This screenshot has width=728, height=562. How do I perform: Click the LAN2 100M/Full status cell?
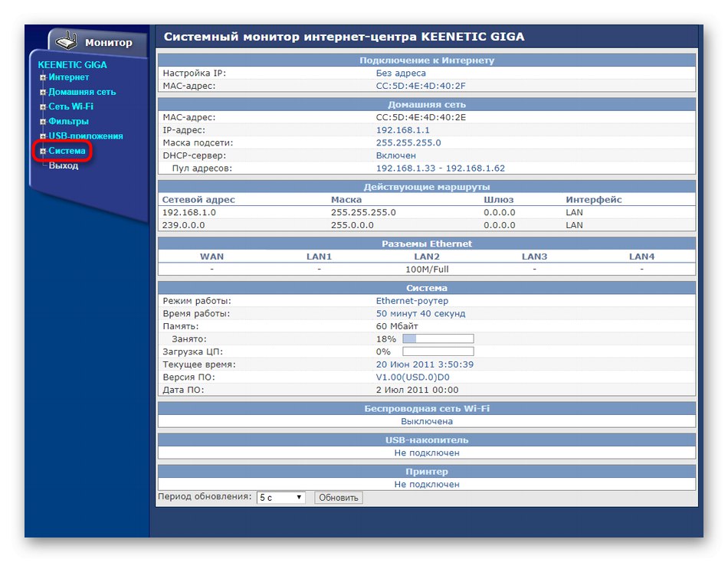pos(427,270)
